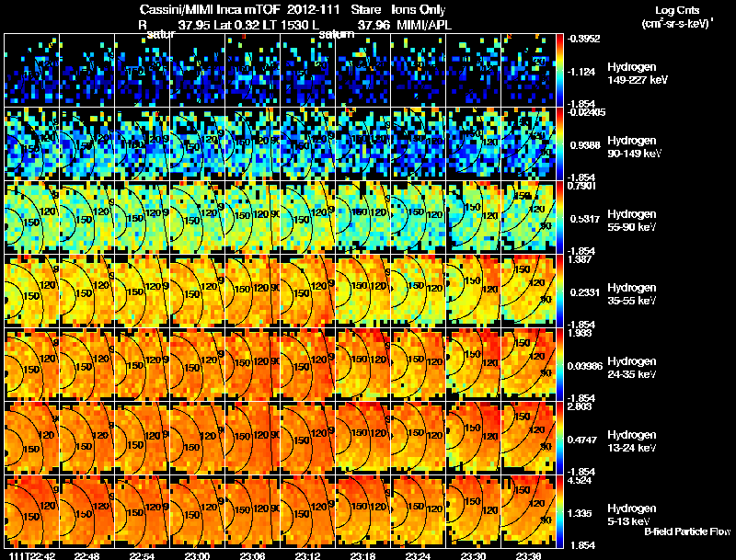736x560 pixels.
Task: Click the color bar for 149-227 keV row
Action: point(559,71)
